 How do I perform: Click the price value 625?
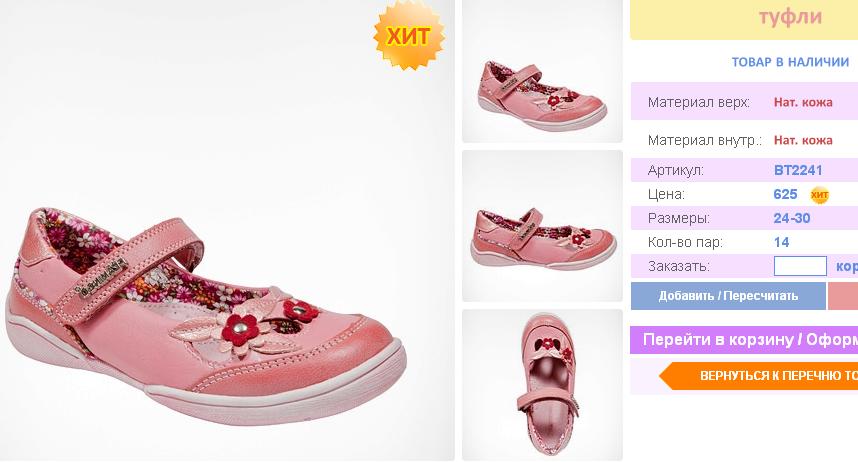[785, 194]
